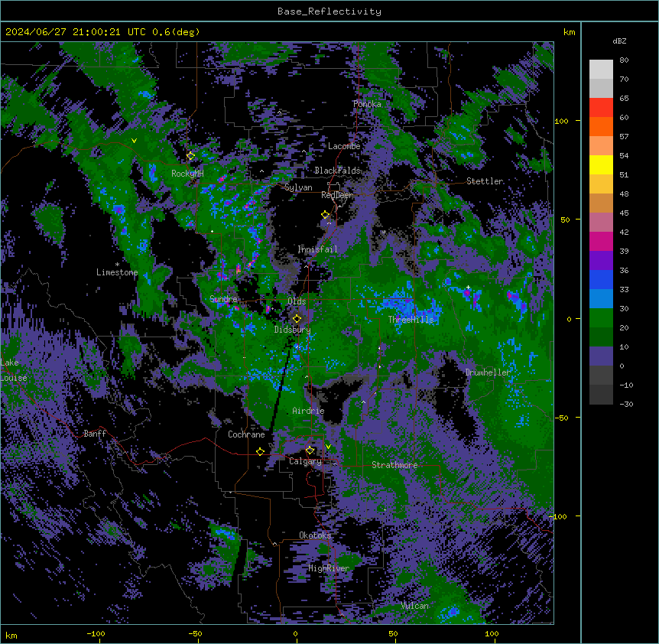
Task: Click the white caret marker above Lacombe label
Action: pos(304,151)
